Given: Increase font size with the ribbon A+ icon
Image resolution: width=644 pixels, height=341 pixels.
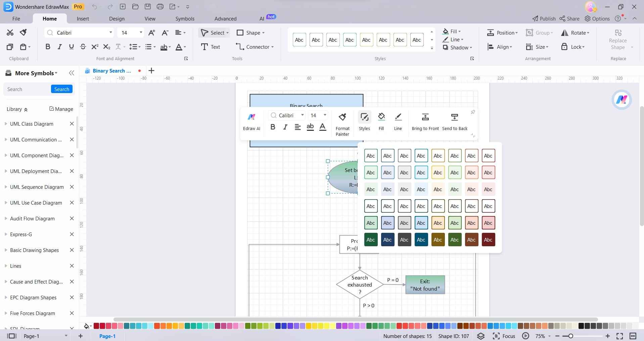Looking at the screenshot, I should (152, 33).
